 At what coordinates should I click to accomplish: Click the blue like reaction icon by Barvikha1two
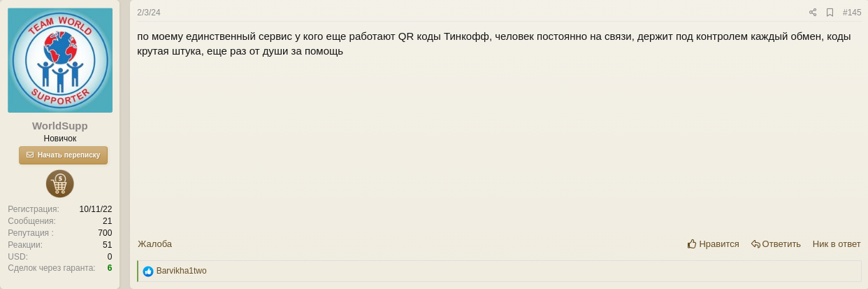click(x=148, y=272)
